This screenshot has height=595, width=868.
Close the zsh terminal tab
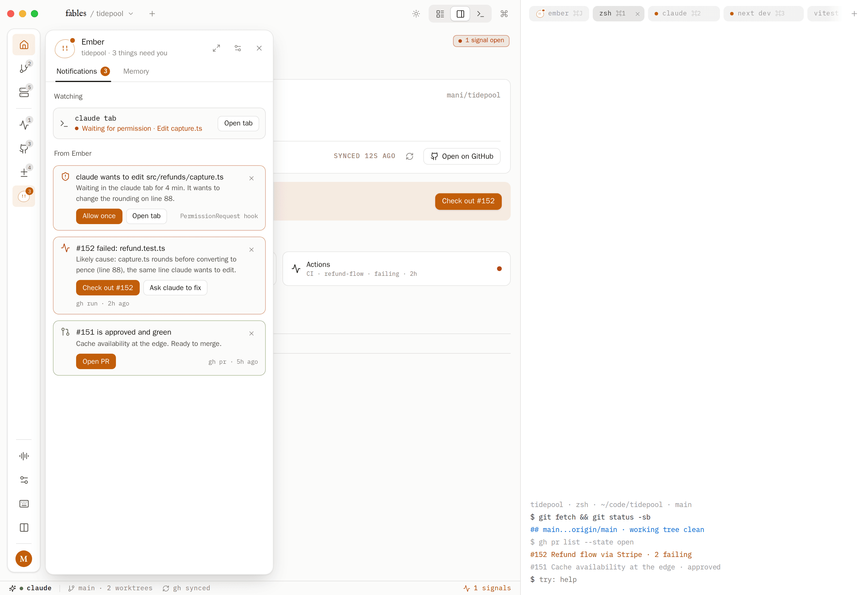(x=638, y=14)
